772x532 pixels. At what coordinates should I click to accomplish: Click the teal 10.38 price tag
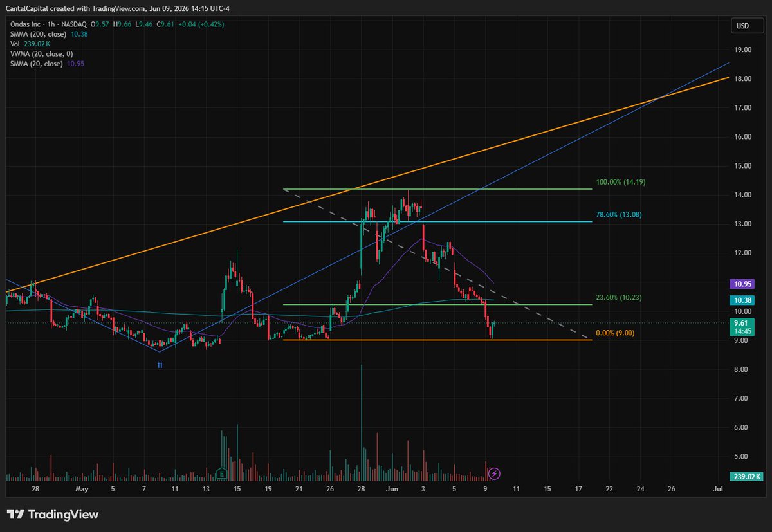[x=742, y=300]
